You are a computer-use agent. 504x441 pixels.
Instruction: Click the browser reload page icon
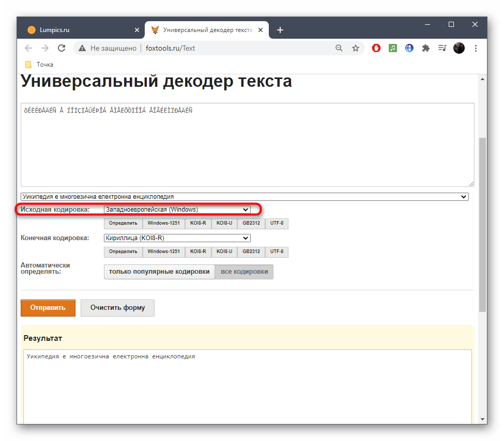(61, 48)
